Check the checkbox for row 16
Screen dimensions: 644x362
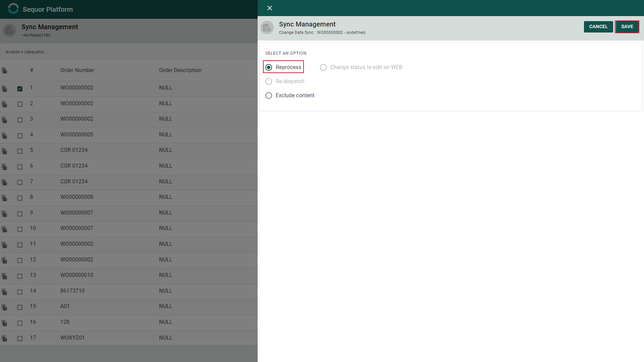pos(20,323)
